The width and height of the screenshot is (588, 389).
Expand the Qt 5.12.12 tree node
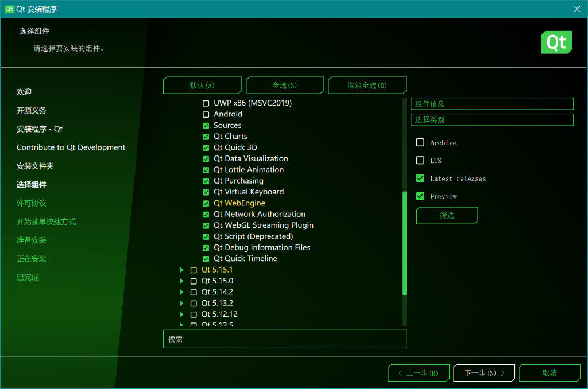[x=182, y=314]
